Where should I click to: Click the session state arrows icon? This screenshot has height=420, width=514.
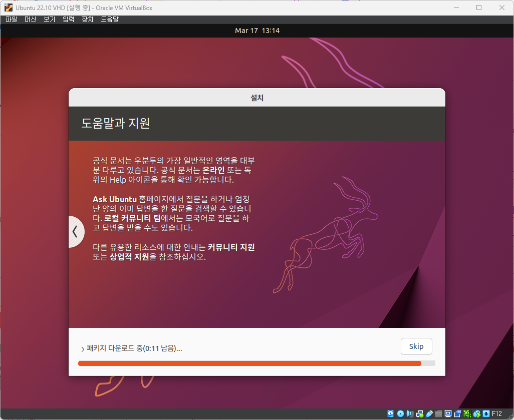(486, 414)
